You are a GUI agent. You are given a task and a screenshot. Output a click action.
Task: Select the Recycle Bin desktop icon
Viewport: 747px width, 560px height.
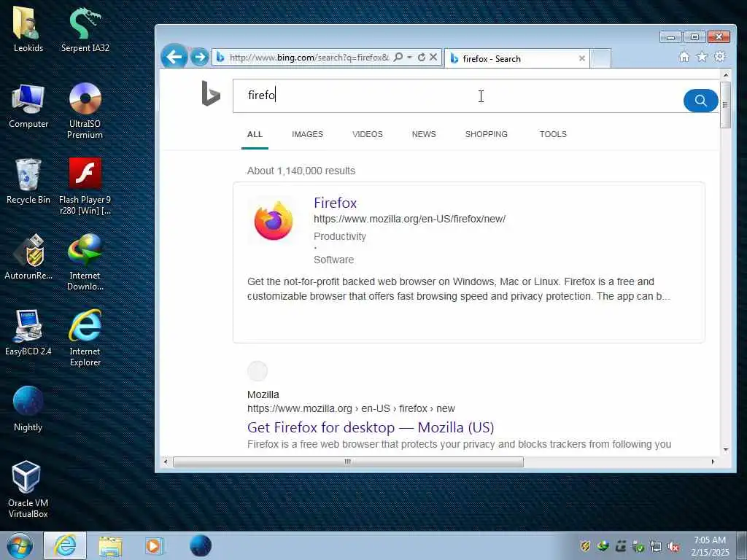tap(28, 182)
